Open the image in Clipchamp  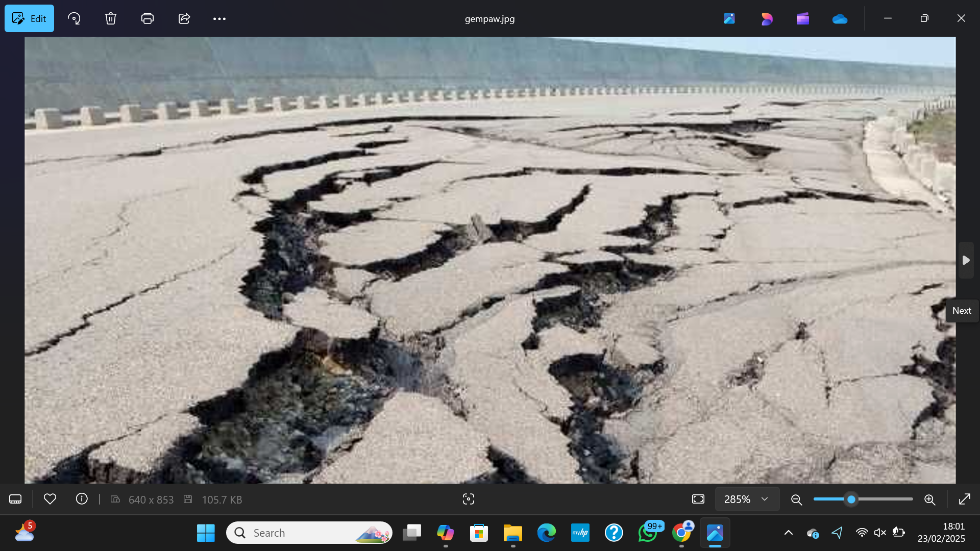tap(803, 18)
